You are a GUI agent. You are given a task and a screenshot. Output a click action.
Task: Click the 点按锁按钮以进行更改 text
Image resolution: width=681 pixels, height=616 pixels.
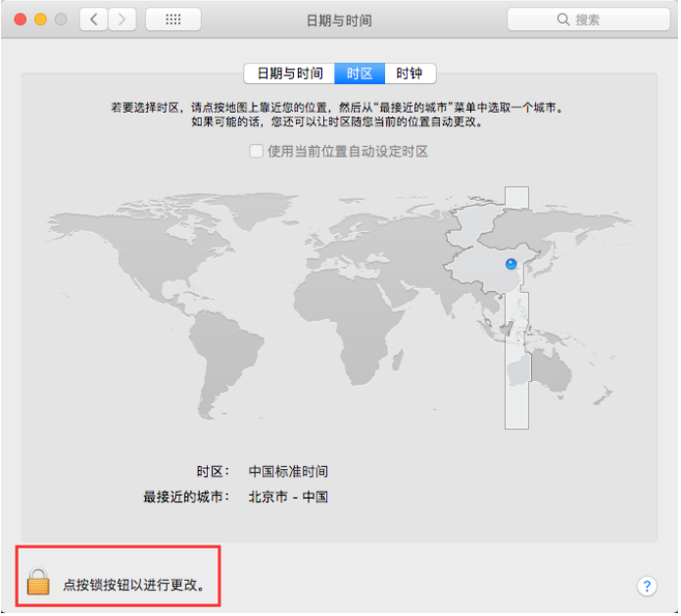(134, 586)
